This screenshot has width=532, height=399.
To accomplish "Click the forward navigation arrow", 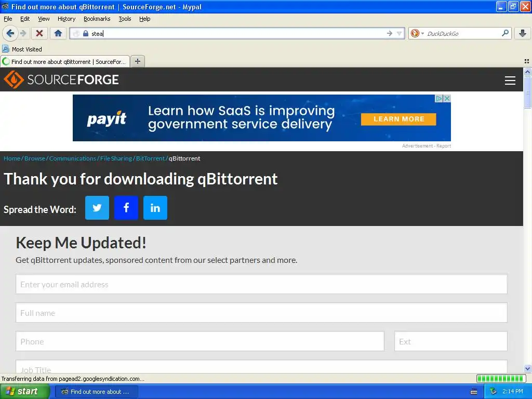I will click(x=23, y=33).
